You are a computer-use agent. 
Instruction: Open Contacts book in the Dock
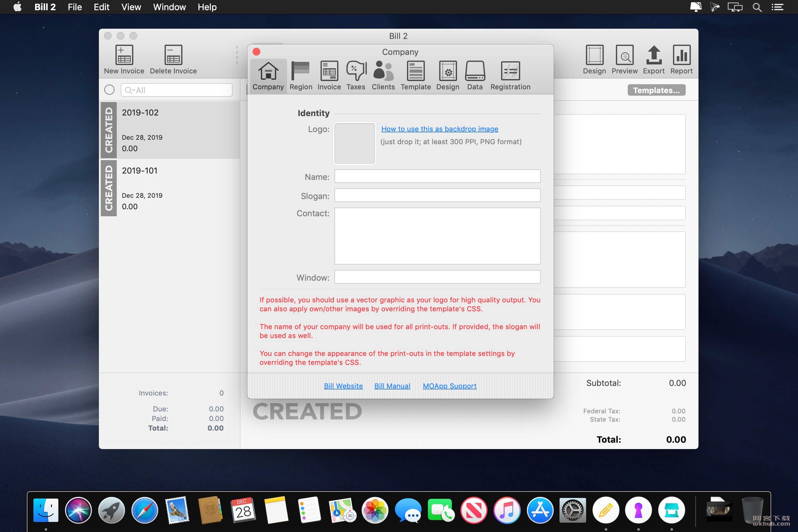(x=211, y=510)
